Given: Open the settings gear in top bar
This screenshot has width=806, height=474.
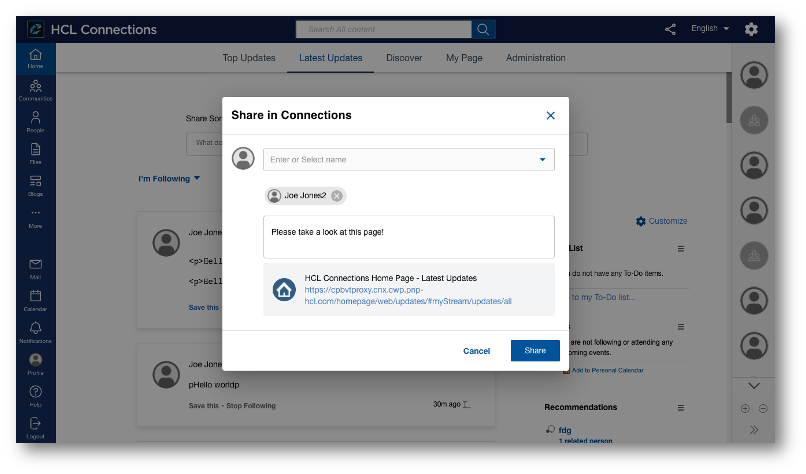Looking at the screenshot, I should (x=751, y=29).
